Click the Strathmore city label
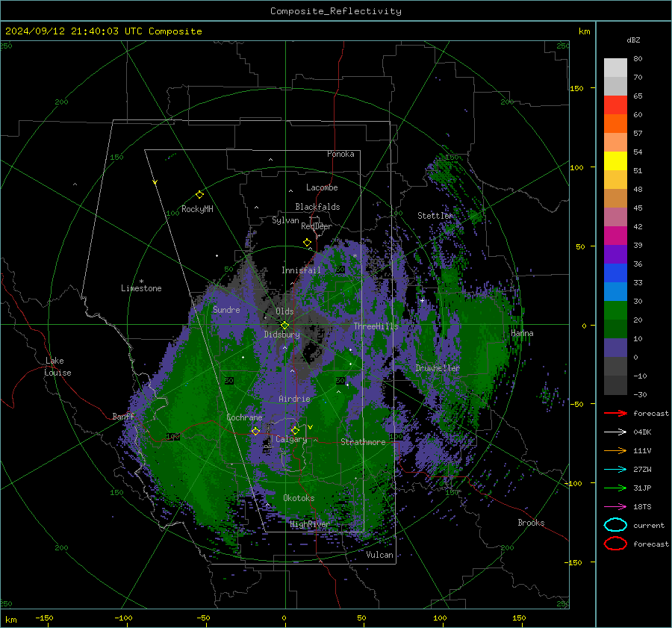The height and width of the screenshot is (628, 672). click(x=363, y=442)
